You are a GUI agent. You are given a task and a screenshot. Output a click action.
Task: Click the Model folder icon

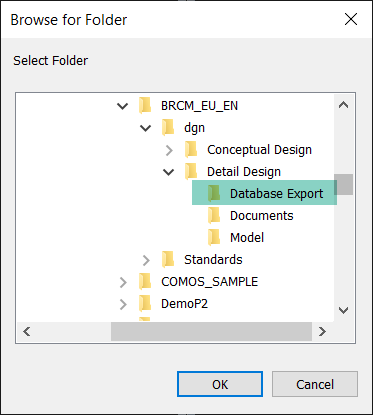pos(214,238)
